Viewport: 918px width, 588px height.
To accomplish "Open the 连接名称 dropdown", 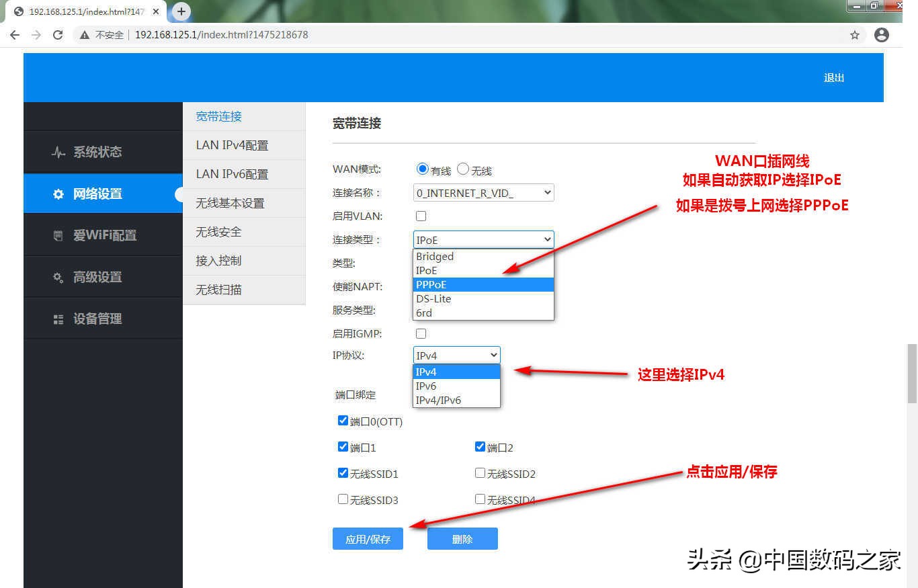I will 483,193.
